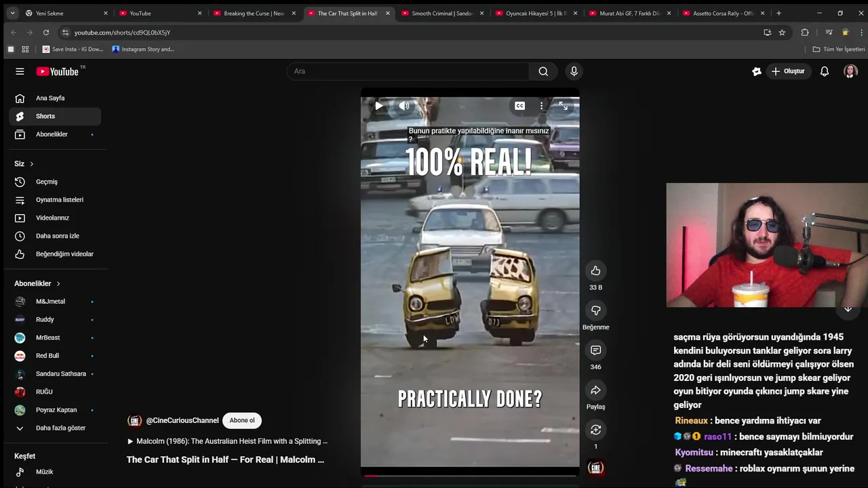Go to YouTube home via logo
Viewport: 868px width, 488px height.
(58, 71)
